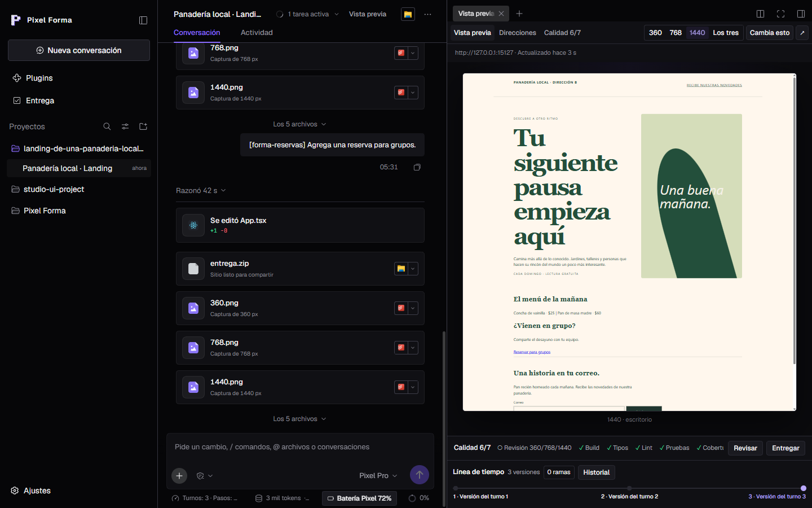Show Los tres viewports together
812x508 pixels.
point(726,33)
